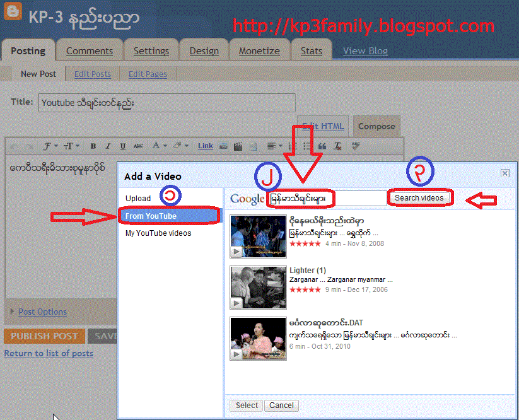The width and height of the screenshot is (519, 420).
Task: Click the remove formatting icon
Action: point(337,146)
